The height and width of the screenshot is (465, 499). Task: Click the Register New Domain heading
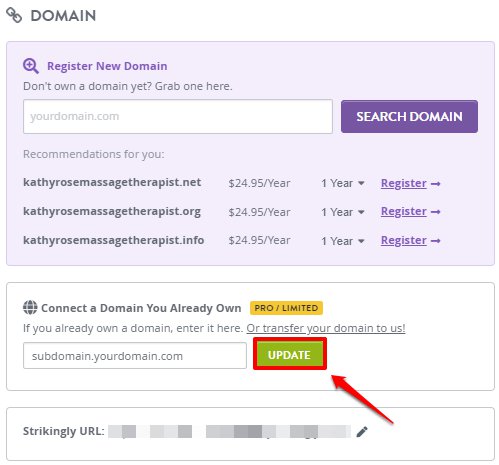(107, 66)
